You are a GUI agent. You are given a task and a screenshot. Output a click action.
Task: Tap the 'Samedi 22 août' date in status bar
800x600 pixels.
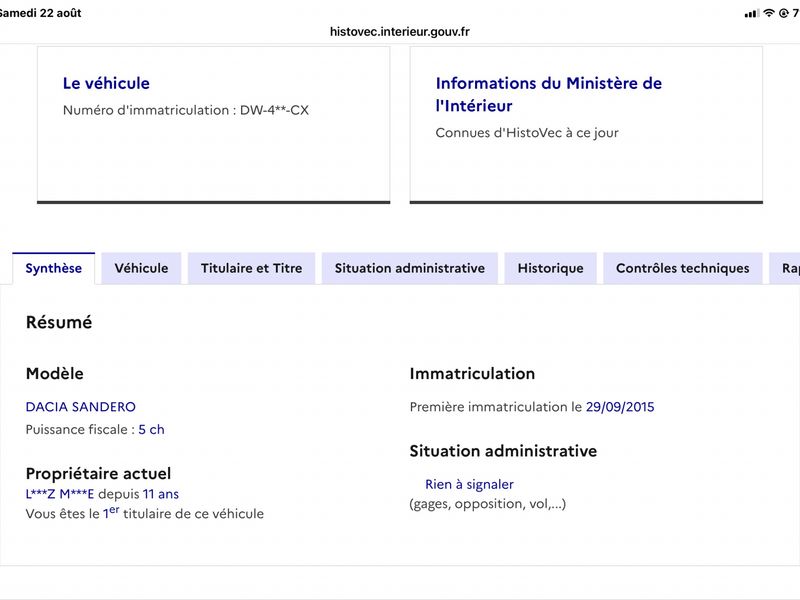pyautogui.click(x=41, y=13)
